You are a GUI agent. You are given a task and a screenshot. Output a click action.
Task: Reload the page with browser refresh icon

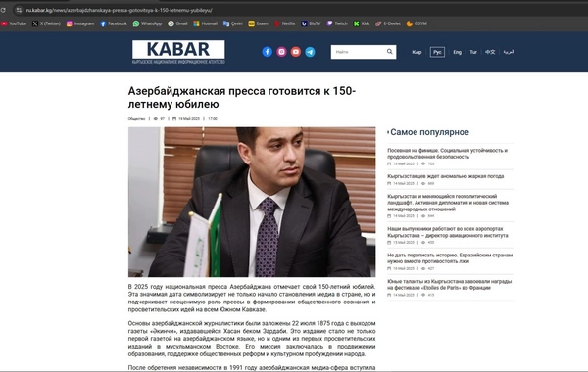coord(3,10)
